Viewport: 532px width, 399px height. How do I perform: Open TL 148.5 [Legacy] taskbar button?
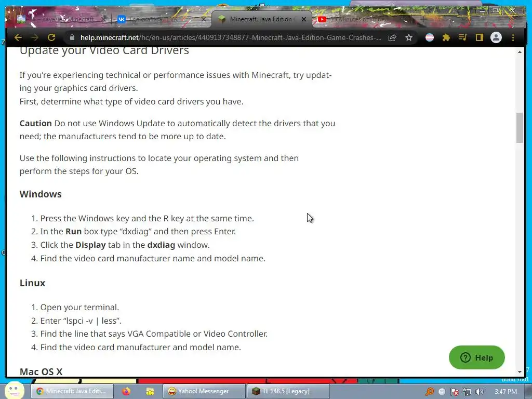coord(288,391)
